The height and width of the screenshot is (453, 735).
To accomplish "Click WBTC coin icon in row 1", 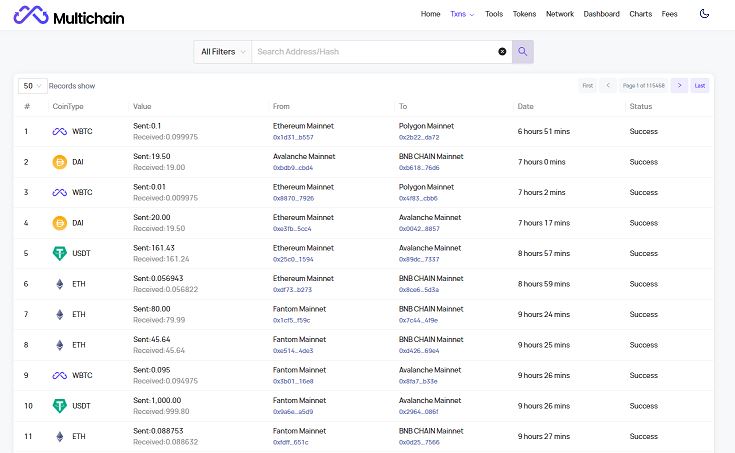I will click(60, 132).
